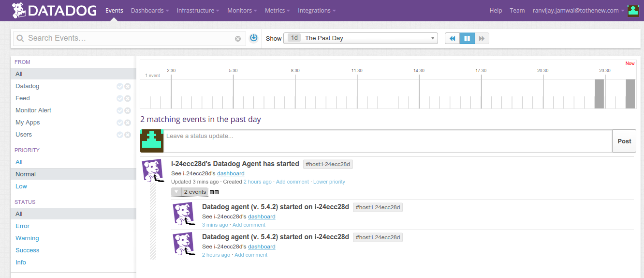Filter events from Datadog
The image size is (644, 278).
28,86
